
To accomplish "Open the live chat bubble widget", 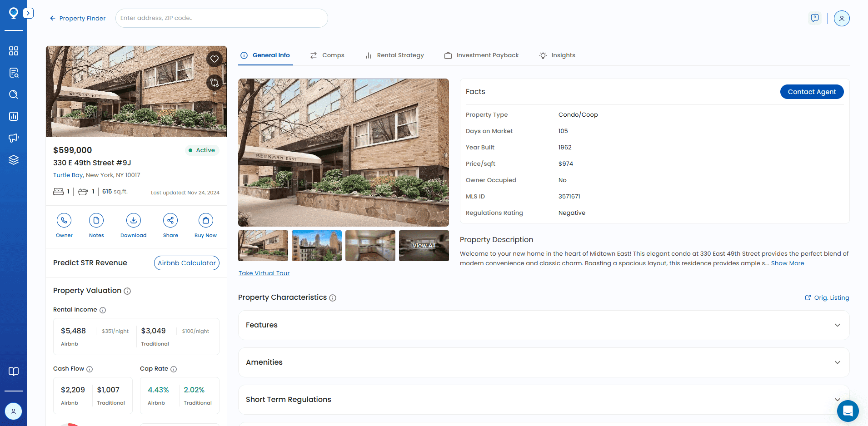I will point(848,411).
